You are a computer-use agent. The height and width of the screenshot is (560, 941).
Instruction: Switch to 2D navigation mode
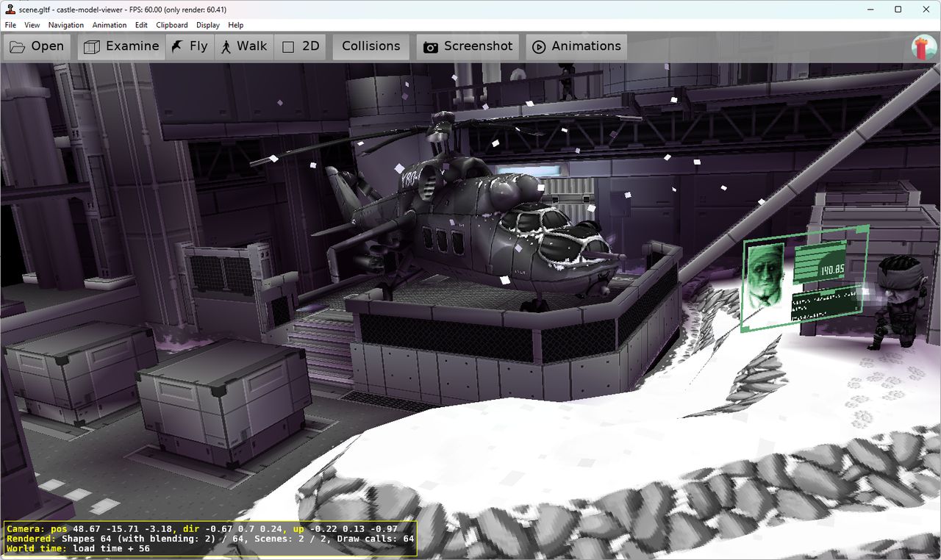[301, 46]
